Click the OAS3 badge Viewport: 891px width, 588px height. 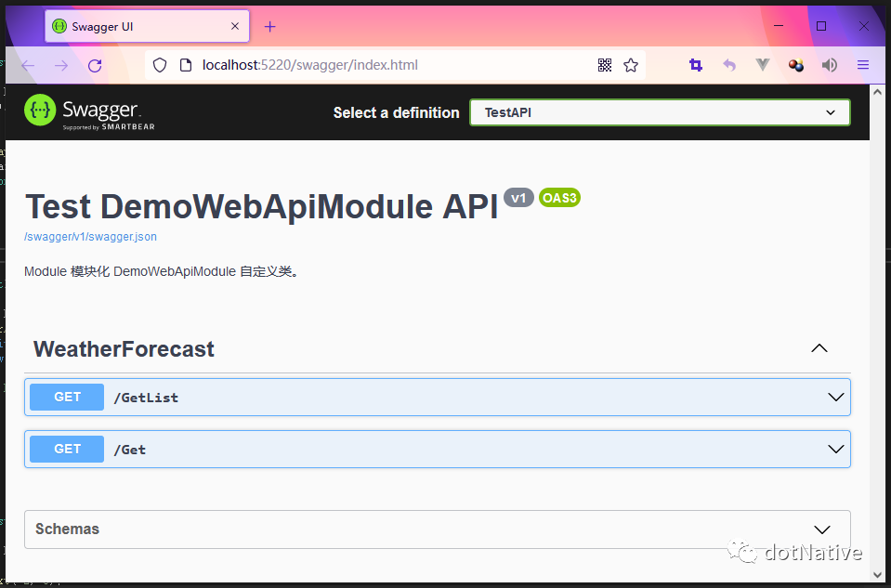[x=559, y=198]
